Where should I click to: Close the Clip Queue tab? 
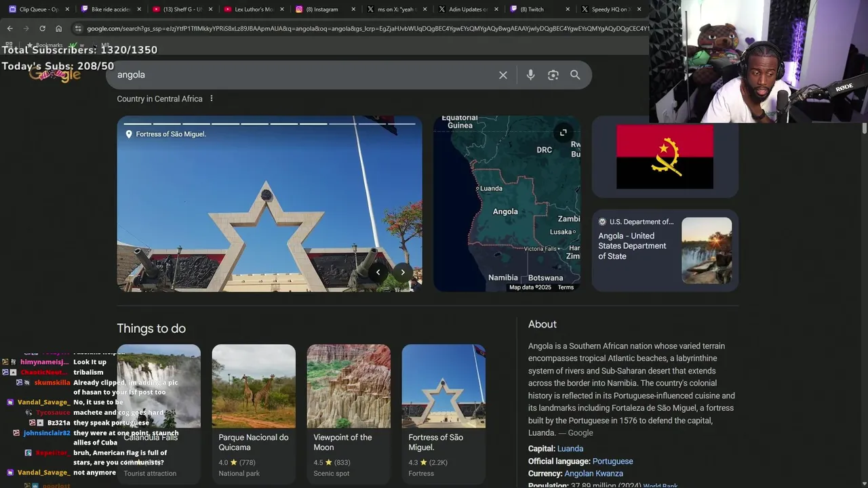pyautogui.click(x=67, y=9)
